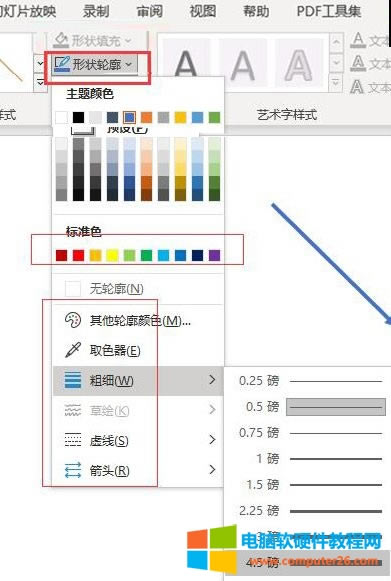Switch to the 审阅 ribbon tab
Viewport: 391px width, 581px height.
[150, 11]
